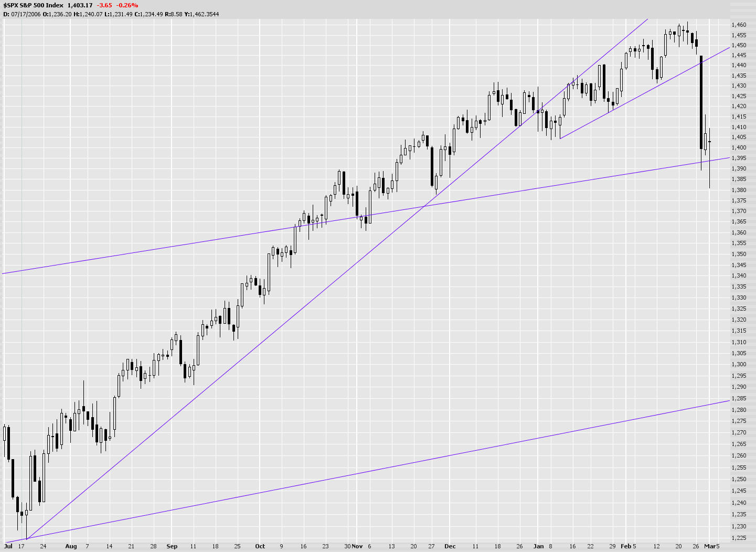Click the close value C:1,234.49
Screen dimensions: 756x552
click(148, 14)
